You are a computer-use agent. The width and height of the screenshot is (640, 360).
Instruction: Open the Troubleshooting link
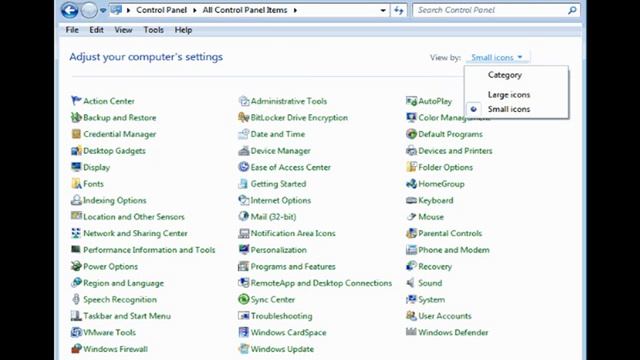point(281,316)
